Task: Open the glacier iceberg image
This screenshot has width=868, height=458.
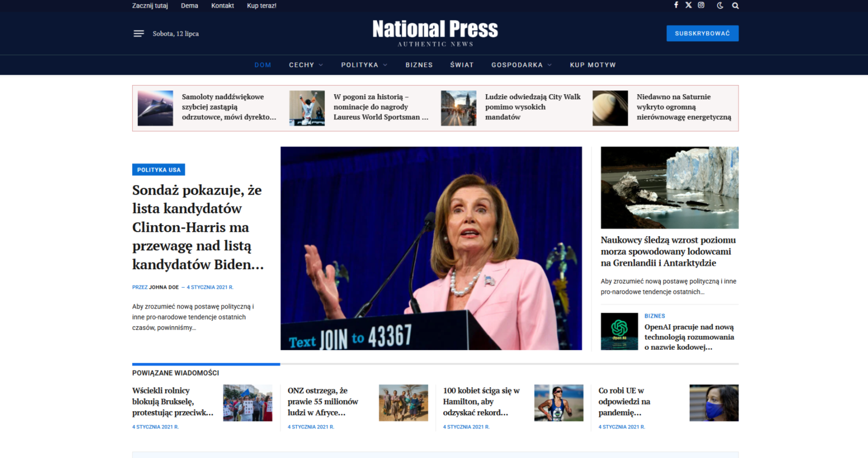Action: coord(669,188)
